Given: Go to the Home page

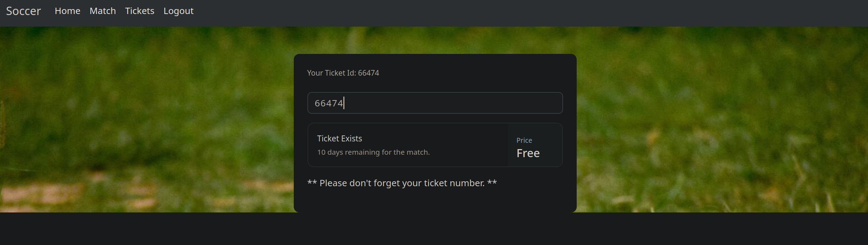Looking at the screenshot, I should point(67,11).
